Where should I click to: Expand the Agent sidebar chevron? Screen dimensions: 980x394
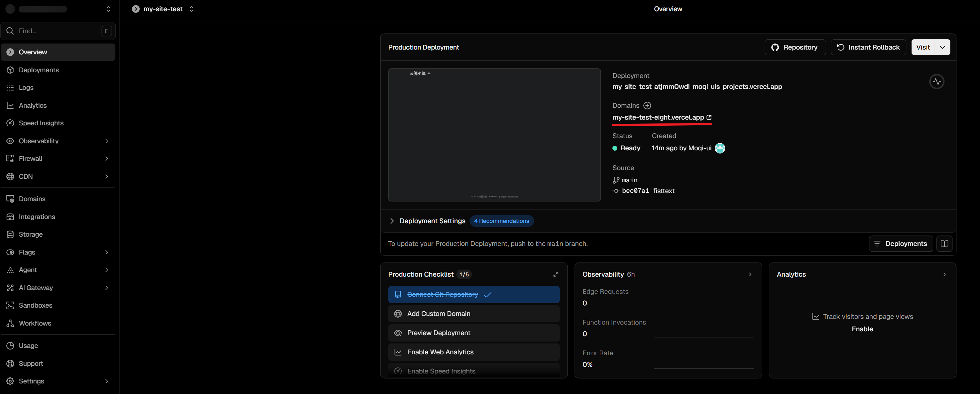coord(106,270)
